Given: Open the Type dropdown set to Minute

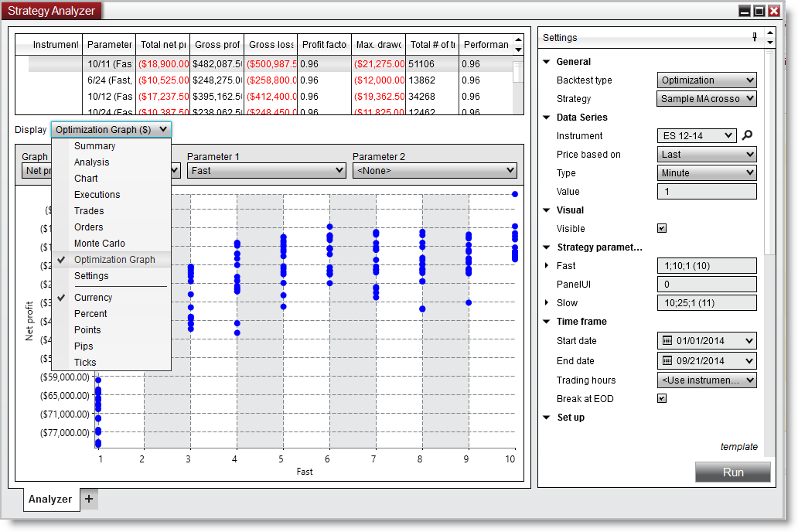Looking at the screenshot, I should [x=706, y=172].
